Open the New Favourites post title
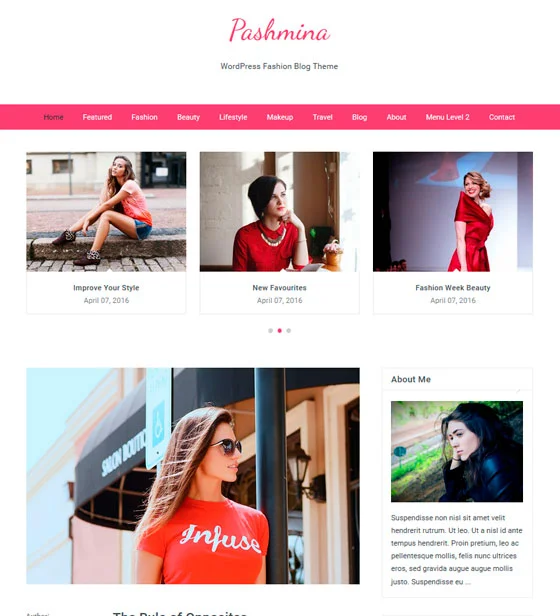The image size is (560, 616). click(x=279, y=288)
